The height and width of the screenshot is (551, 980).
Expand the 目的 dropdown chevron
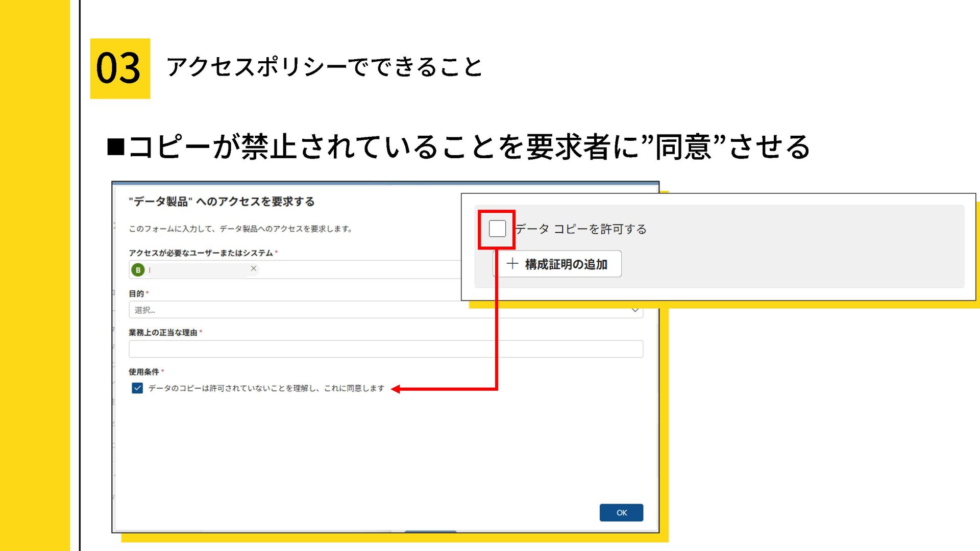point(634,310)
